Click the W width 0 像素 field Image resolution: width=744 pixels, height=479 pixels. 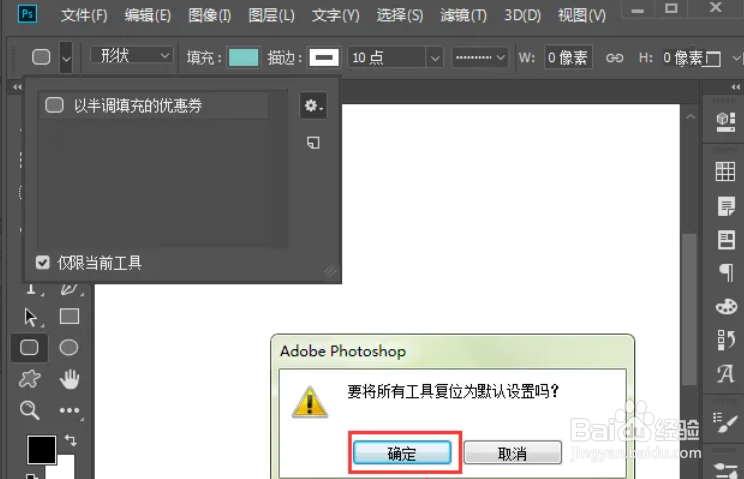(x=568, y=58)
